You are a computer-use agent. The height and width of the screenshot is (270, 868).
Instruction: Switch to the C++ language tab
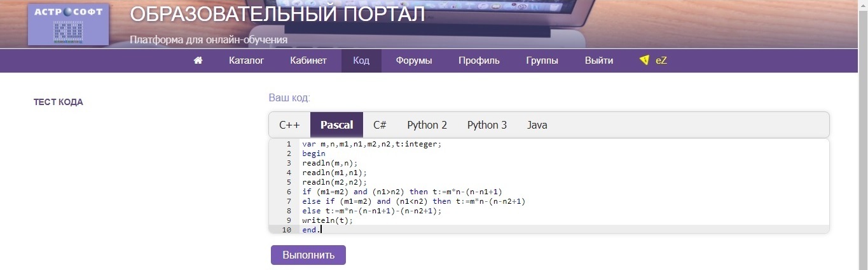click(x=289, y=125)
